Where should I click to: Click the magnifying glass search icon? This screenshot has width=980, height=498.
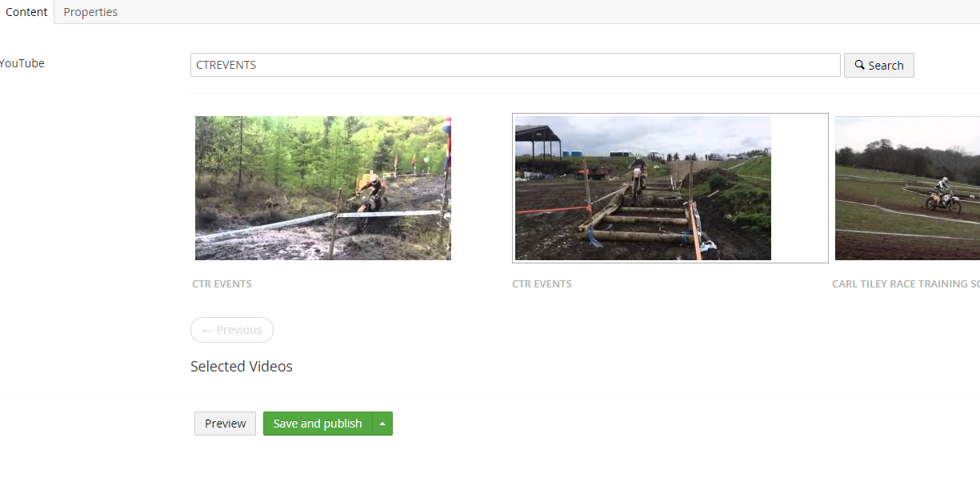coord(859,65)
